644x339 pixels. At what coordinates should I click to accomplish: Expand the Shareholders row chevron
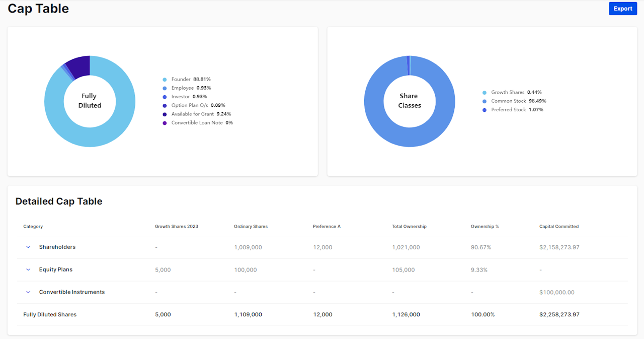28,247
